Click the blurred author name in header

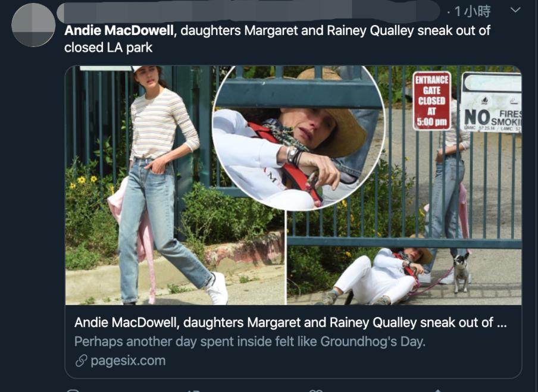point(248,12)
